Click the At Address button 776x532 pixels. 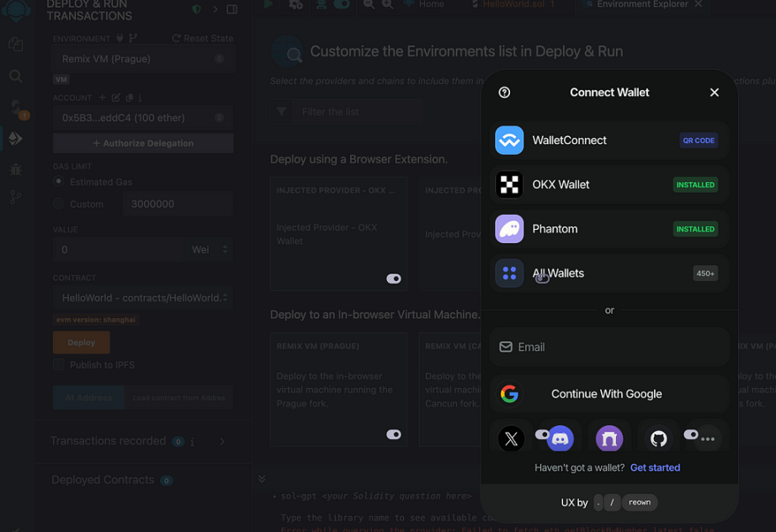(88, 397)
